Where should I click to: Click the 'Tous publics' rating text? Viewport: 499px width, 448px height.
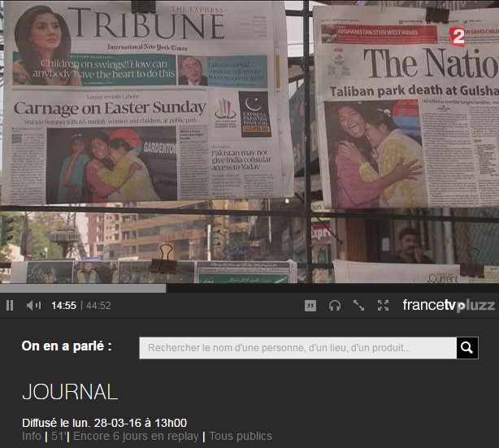tap(241, 436)
